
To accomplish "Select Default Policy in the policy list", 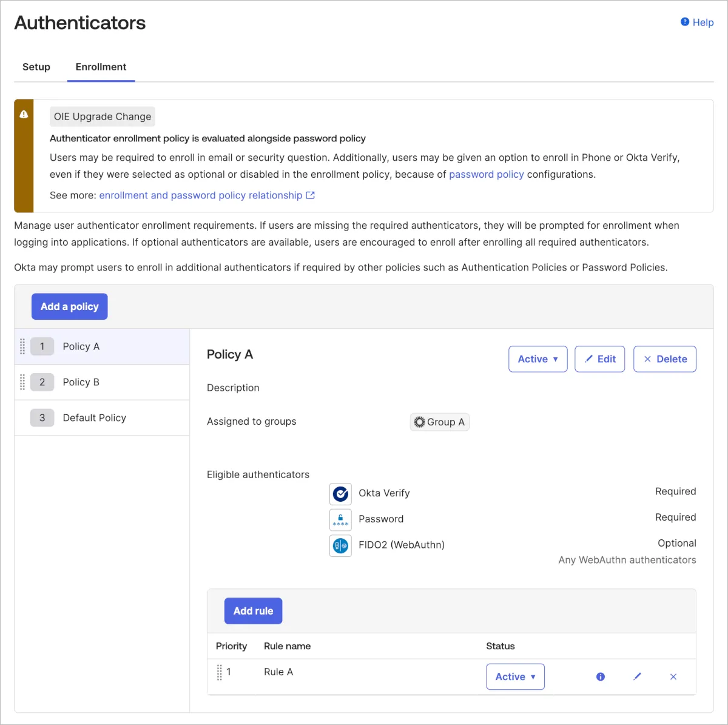I will pos(94,418).
